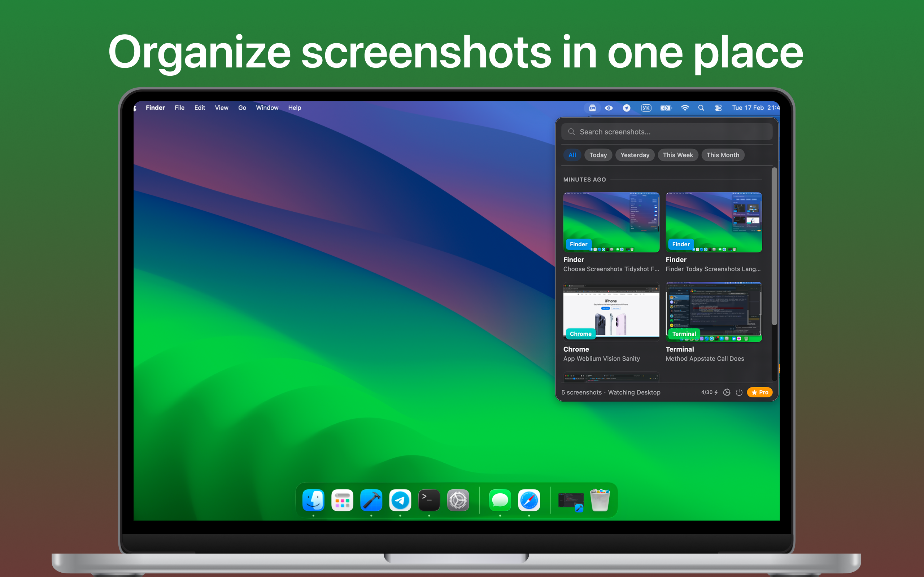Open Safari from the Dock
Image resolution: width=924 pixels, height=577 pixels.
tap(529, 500)
